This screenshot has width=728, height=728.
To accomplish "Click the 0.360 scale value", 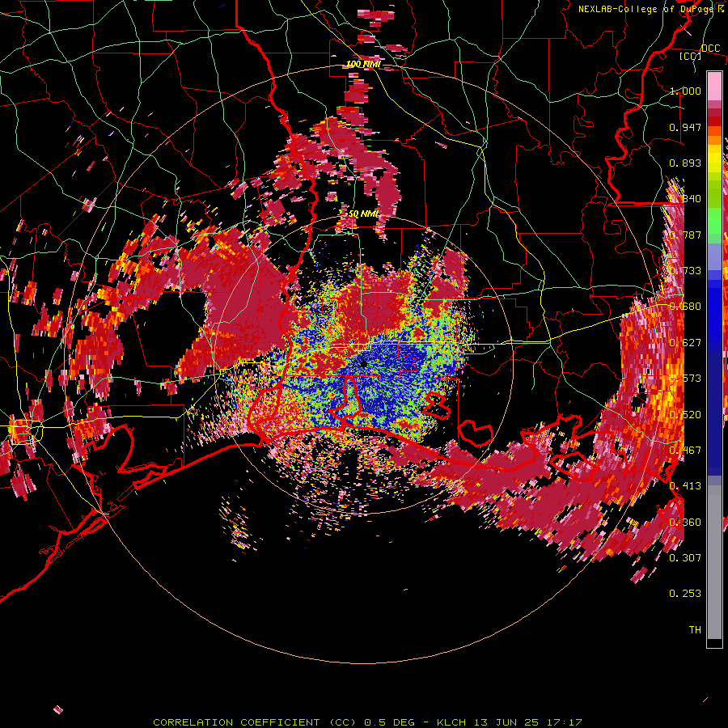I will point(685,523).
